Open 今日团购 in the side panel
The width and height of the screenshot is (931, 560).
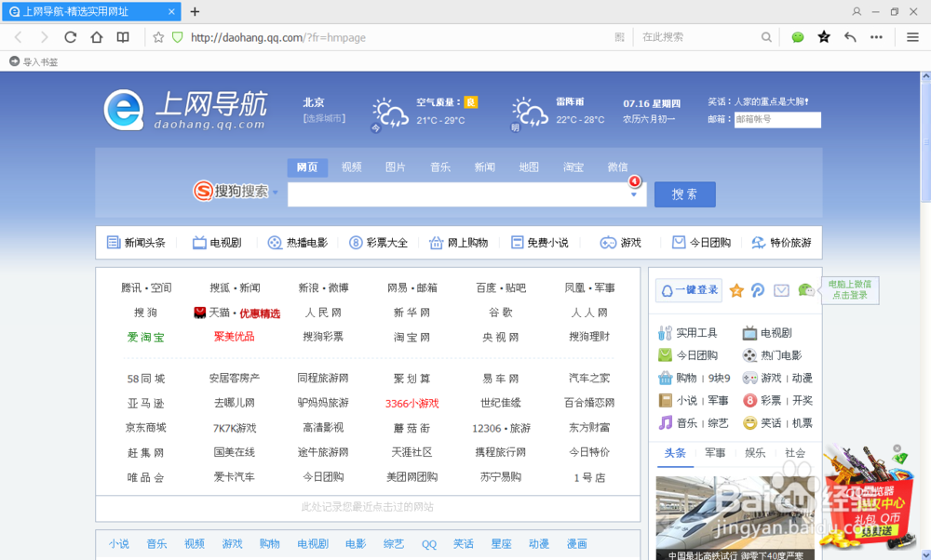tap(688, 355)
